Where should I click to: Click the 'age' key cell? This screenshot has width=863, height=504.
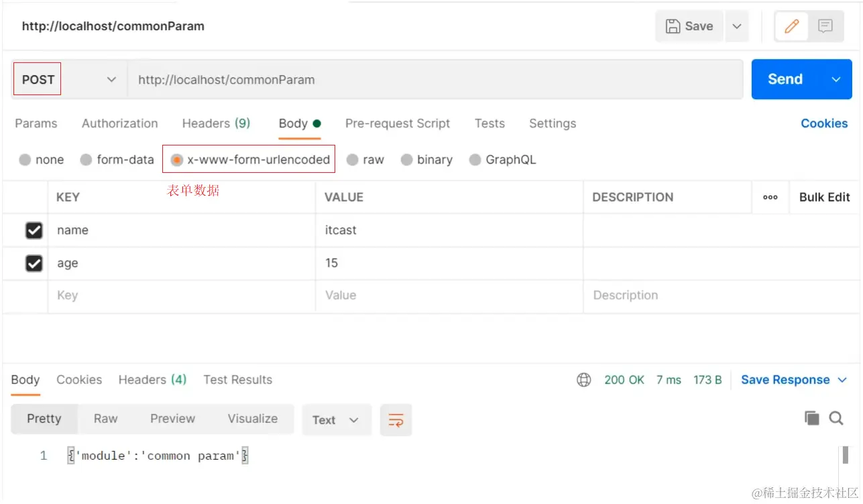182,263
